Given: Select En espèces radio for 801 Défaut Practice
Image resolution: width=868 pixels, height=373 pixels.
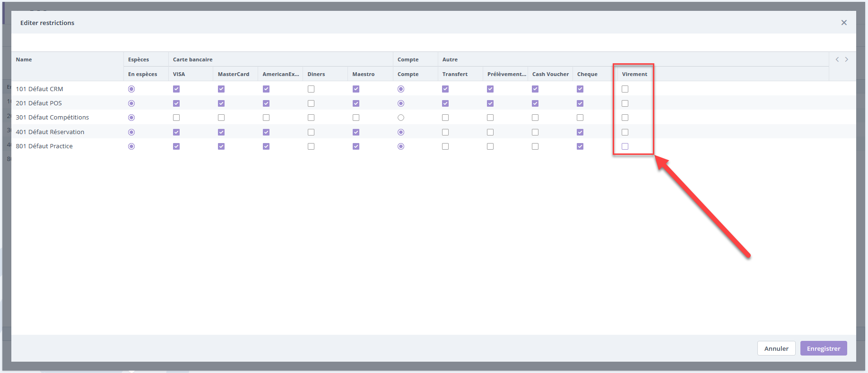Looking at the screenshot, I should (x=131, y=146).
